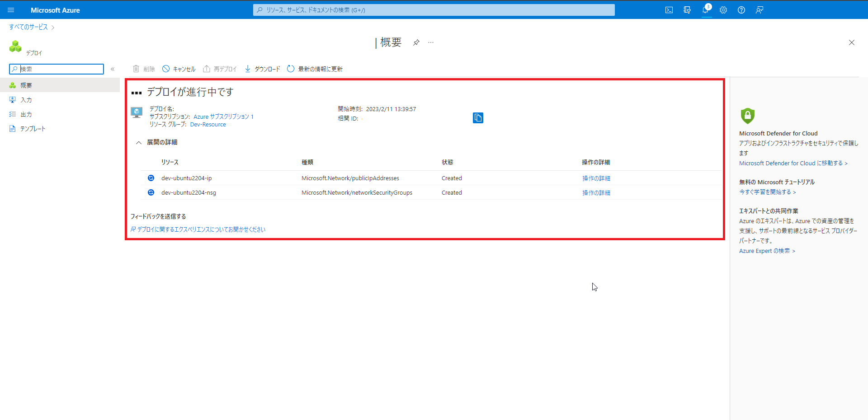Click the 種類 column header

point(307,162)
